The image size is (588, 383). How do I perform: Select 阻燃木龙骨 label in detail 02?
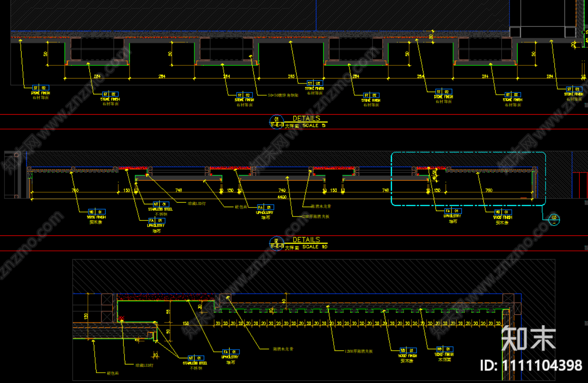coord(321,206)
